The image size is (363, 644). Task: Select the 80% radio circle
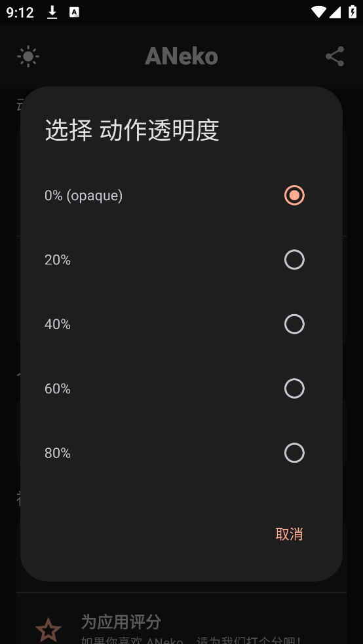[x=294, y=453]
